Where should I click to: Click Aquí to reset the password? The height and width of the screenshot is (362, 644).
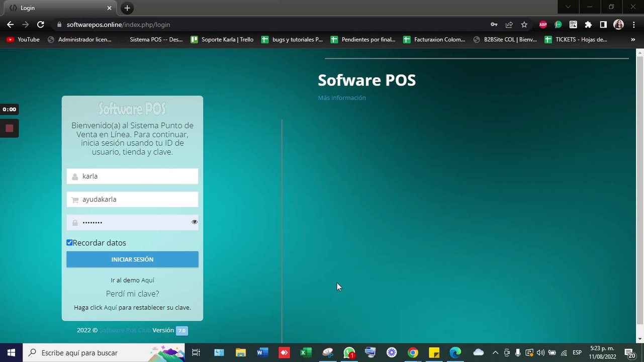pos(110,307)
